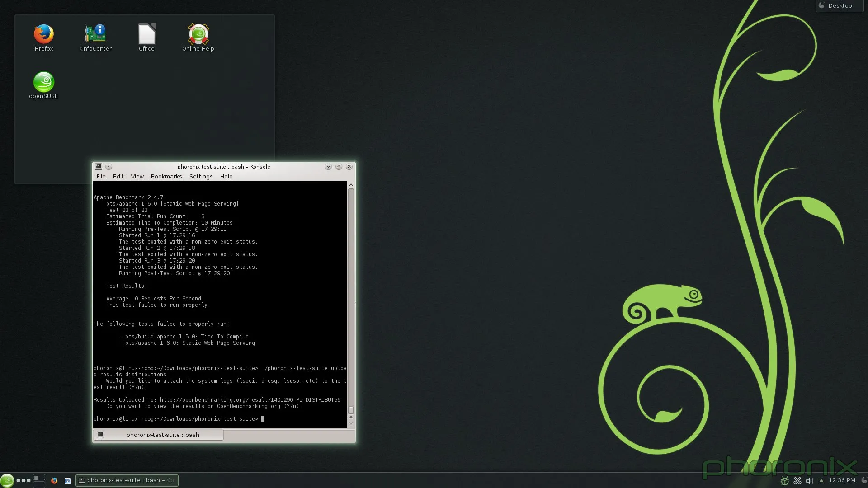
Task: Expand hidden system tray icons arrow
Action: point(821,481)
